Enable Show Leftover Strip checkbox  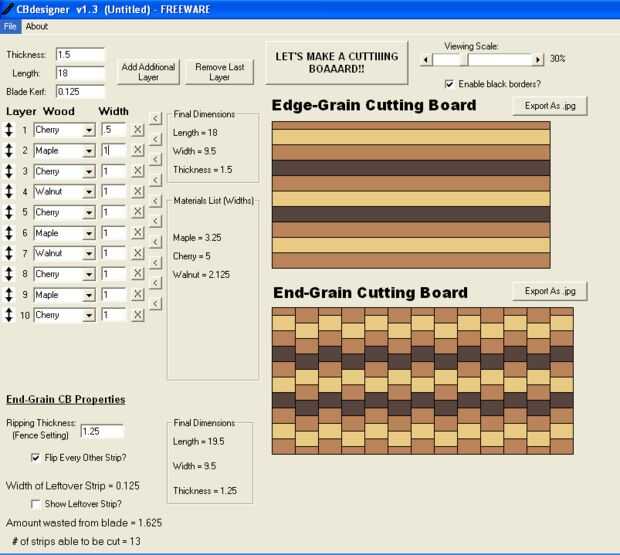(x=36, y=504)
